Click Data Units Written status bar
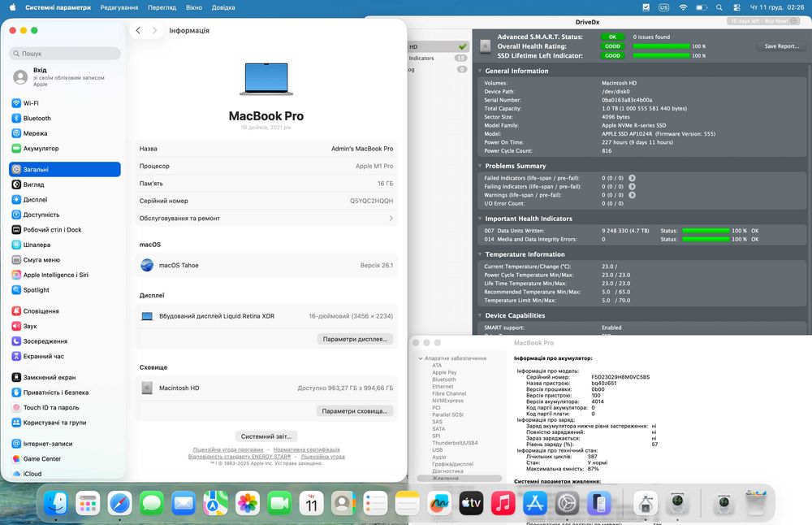Screen dimensions: 812x525 coord(706,231)
